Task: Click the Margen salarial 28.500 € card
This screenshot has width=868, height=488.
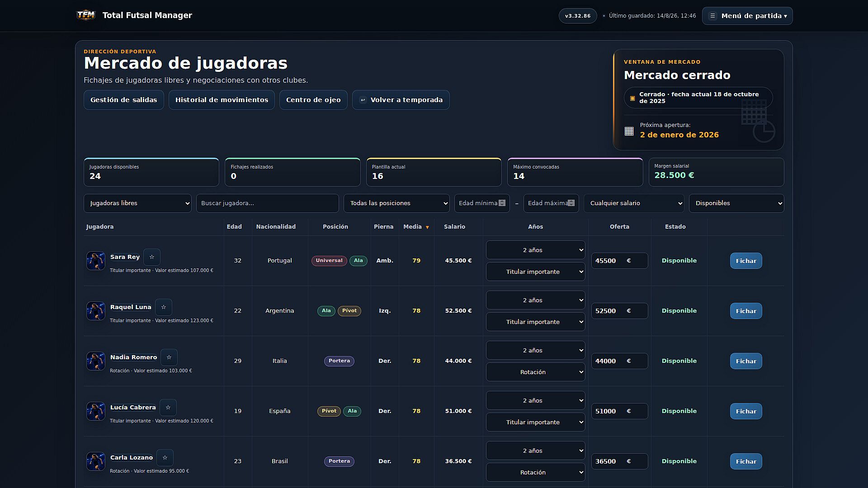Action: click(716, 172)
